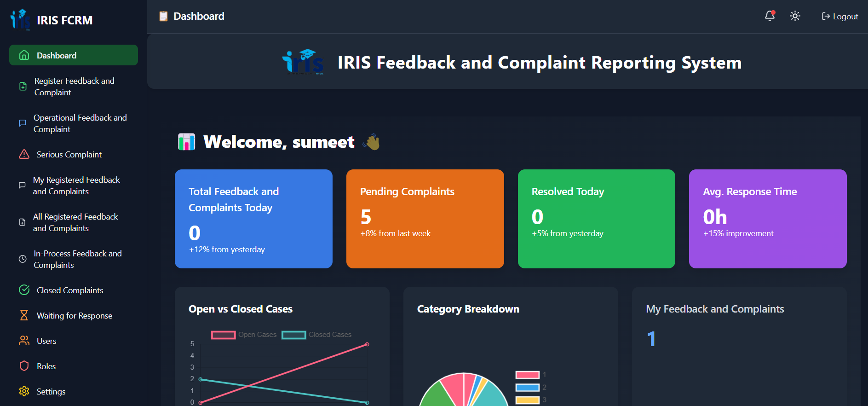Click the Avg. Response Time purple card
Viewport: 868px width, 406px height.
[x=768, y=219]
